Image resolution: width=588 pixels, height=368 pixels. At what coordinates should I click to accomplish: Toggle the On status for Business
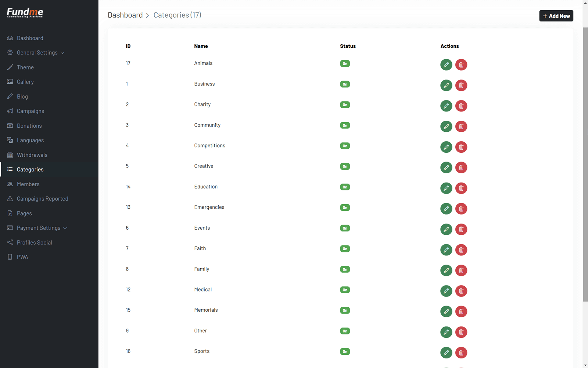point(345,84)
